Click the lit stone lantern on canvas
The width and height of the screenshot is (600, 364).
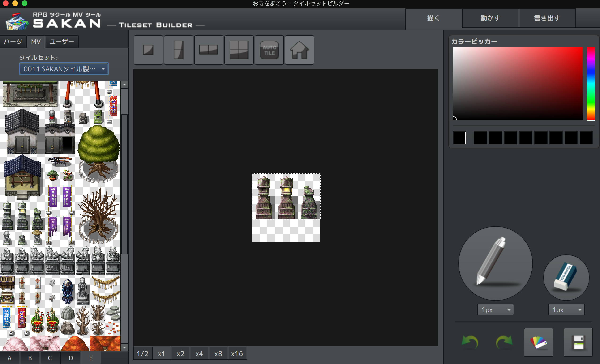coord(286,198)
